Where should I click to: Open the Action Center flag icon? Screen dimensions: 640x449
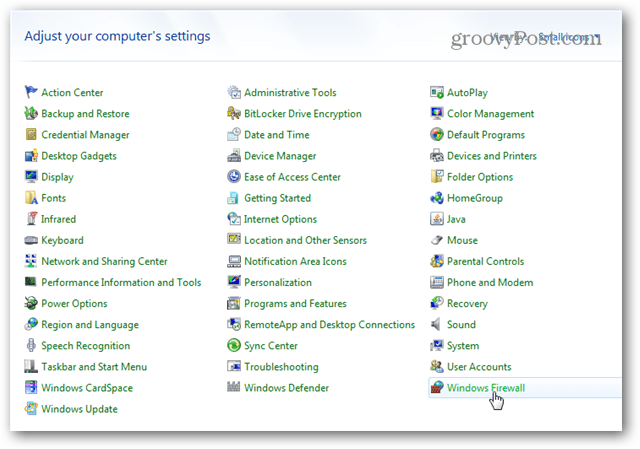31,92
